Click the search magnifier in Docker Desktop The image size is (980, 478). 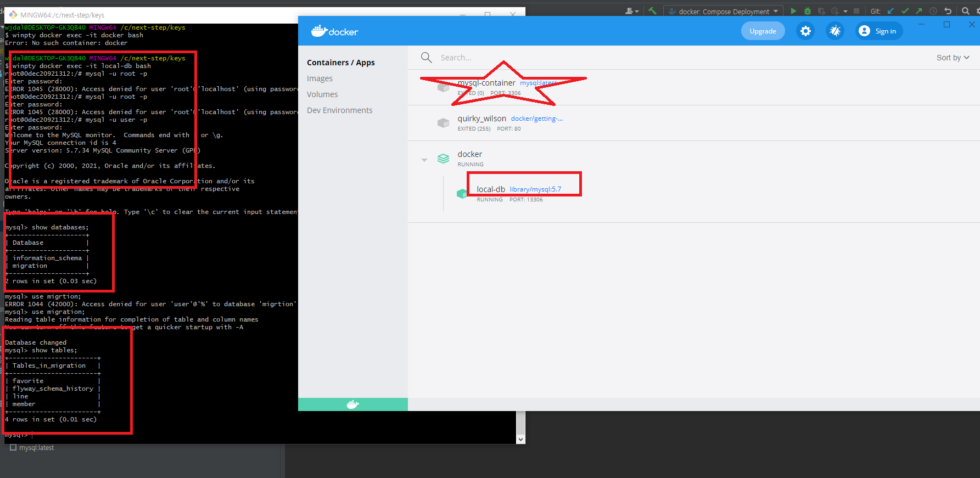(x=426, y=57)
